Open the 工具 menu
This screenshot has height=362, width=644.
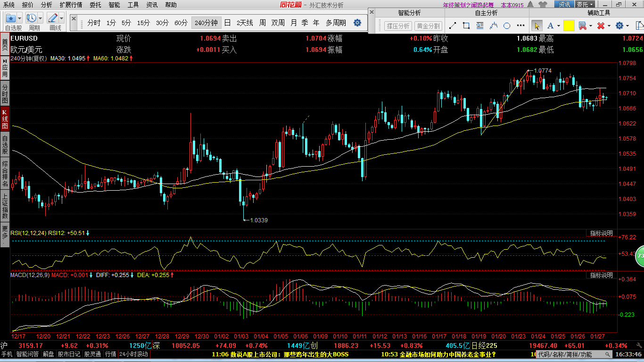[133, 5]
